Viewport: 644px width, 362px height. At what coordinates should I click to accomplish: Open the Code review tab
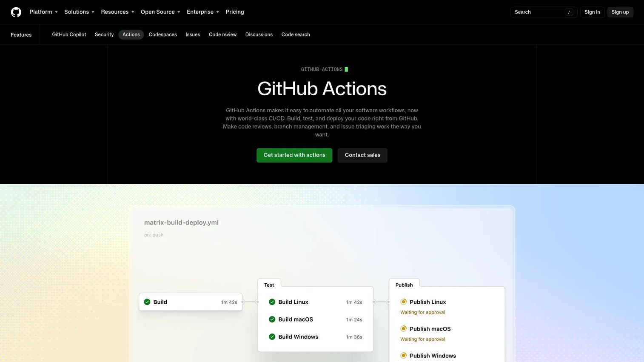222,34
